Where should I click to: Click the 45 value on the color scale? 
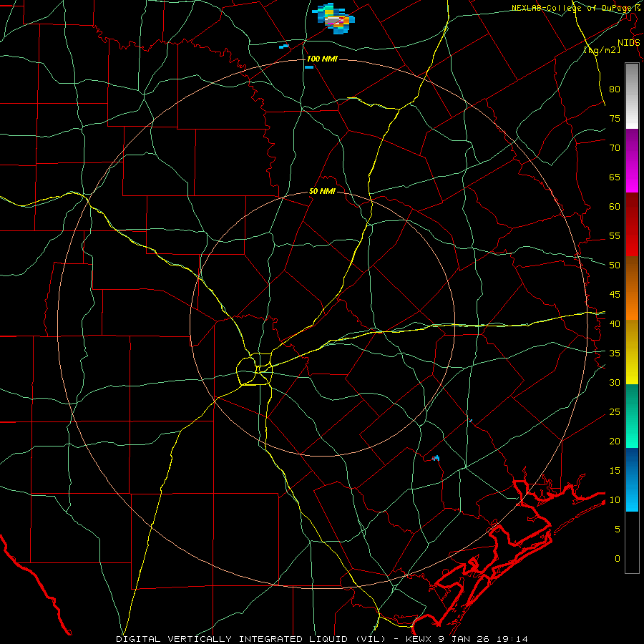coord(615,295)
